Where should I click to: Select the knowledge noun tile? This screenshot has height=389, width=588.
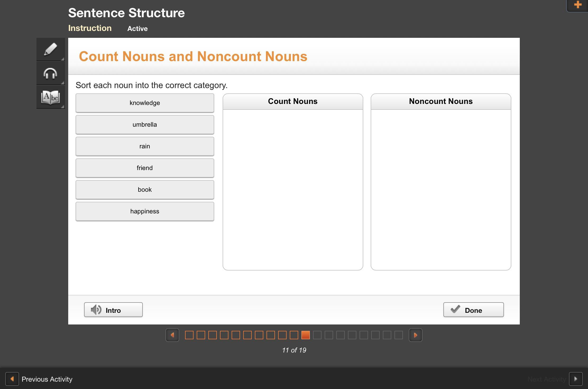tap(145, 103)
